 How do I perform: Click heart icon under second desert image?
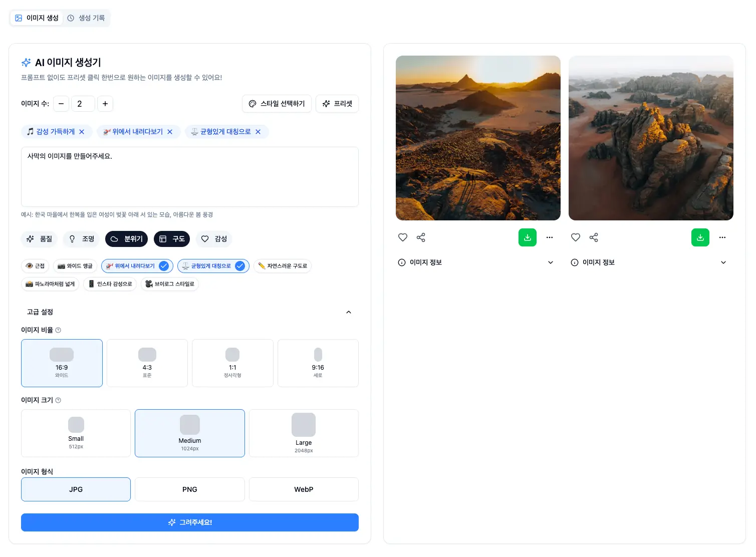[x=575, y=237]
